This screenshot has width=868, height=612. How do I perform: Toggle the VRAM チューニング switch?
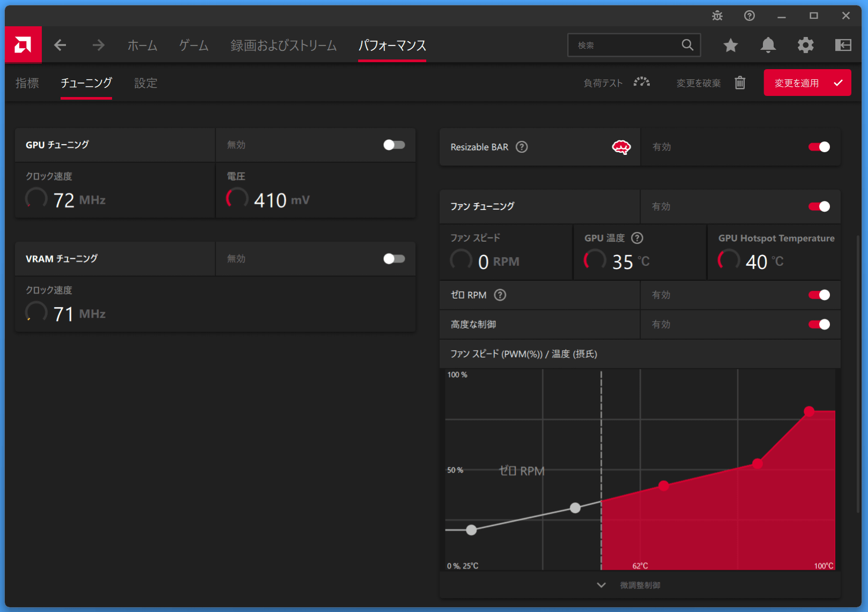pos(394,259)
